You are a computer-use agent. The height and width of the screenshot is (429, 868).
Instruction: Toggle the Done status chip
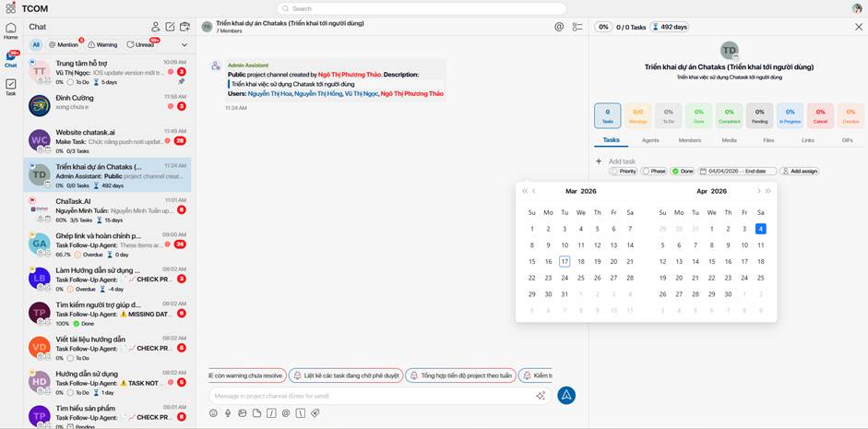682,171
